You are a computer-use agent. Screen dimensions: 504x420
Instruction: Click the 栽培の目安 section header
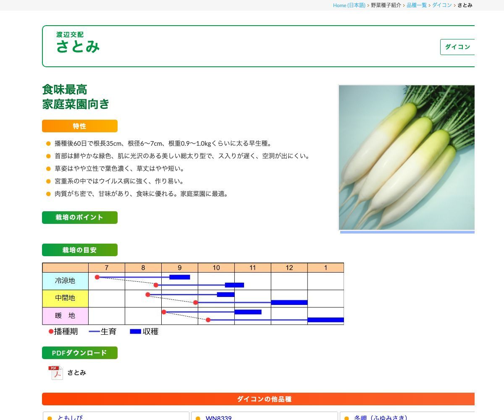(x=79, y=250)
